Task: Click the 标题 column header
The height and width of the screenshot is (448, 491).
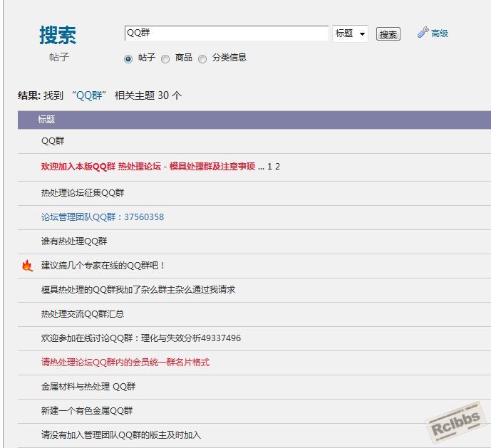Action: tap(46, 119)
